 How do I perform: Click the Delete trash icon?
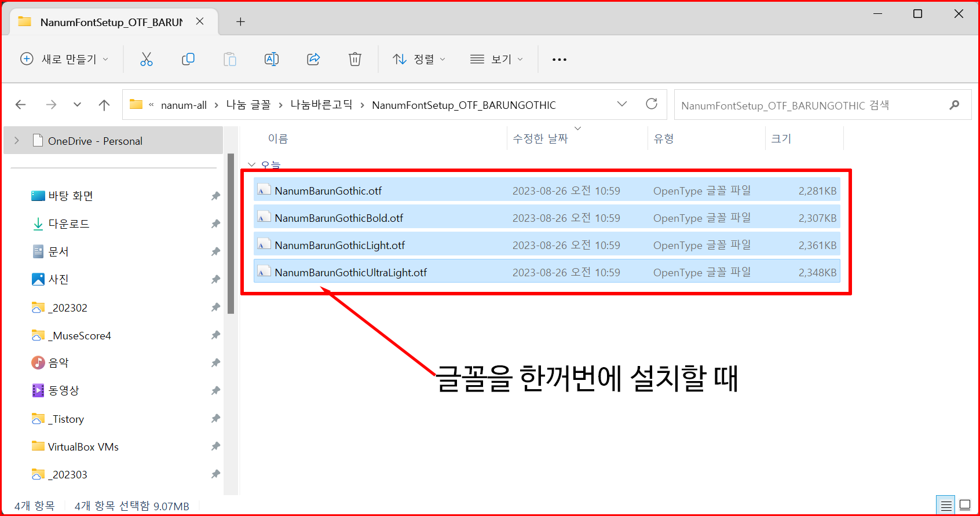355,59
